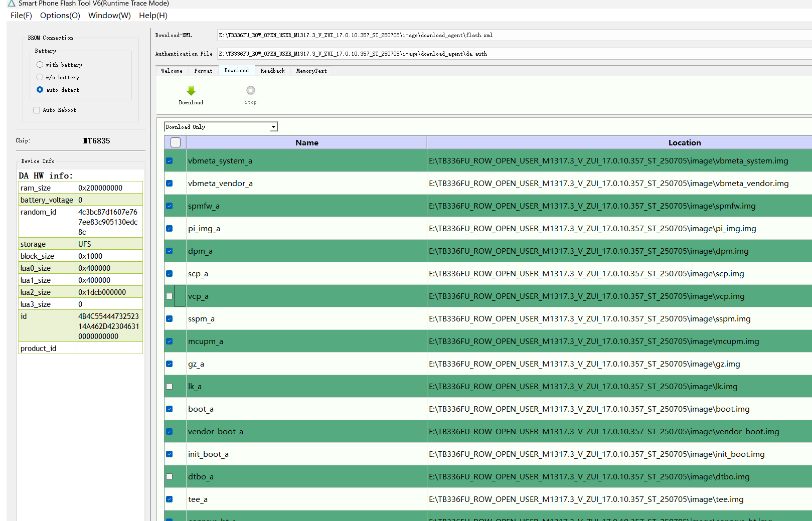
Task: Switch to the Format tab
Action: pyautogui.click(x=203, y=71)
